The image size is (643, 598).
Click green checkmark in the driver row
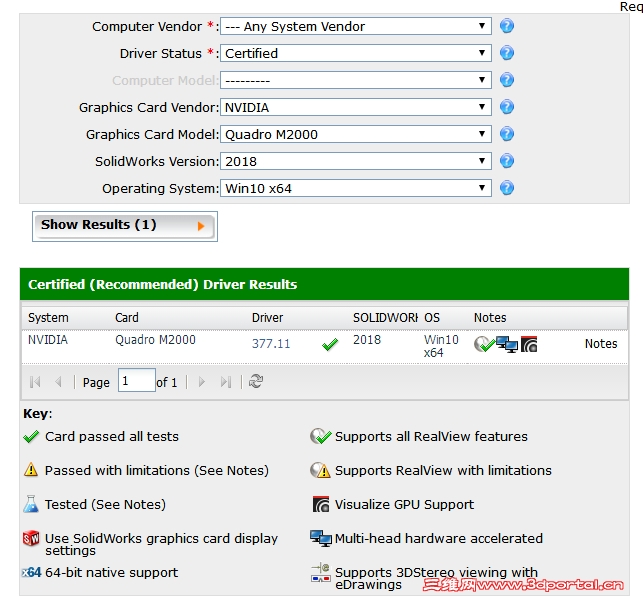click(x=330, y=345)
